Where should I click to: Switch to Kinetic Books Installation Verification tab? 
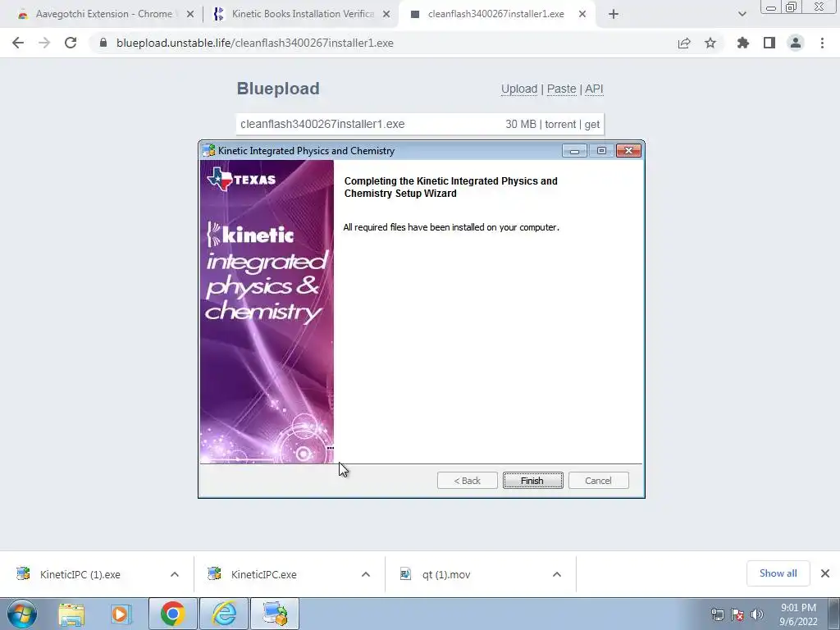pyautogui.click(x=300, y=14)
